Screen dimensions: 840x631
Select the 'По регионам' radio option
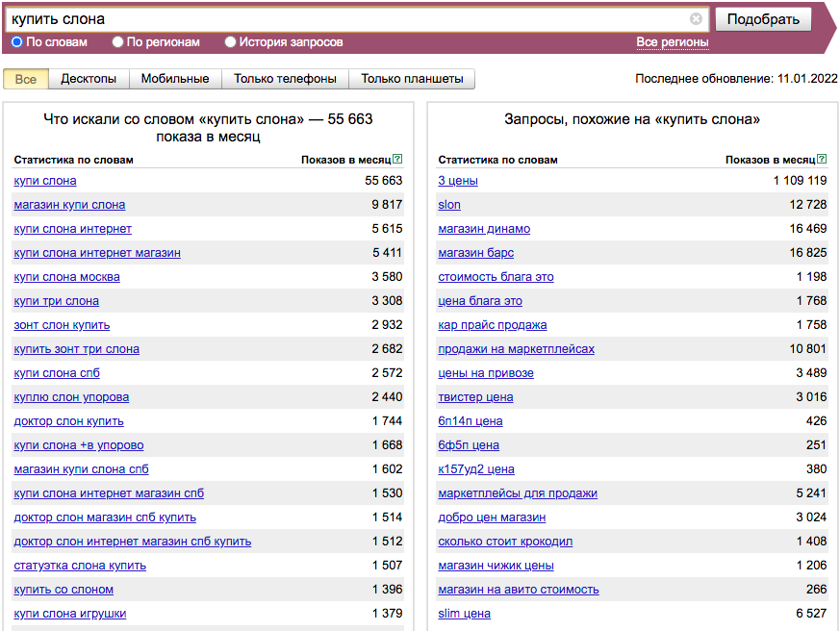117,41
